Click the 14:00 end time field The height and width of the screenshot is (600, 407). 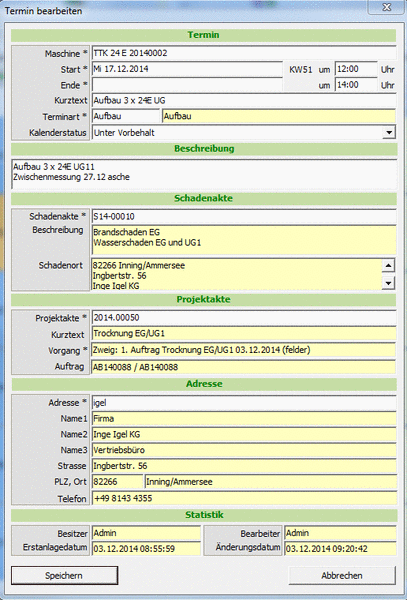(356, 85)
